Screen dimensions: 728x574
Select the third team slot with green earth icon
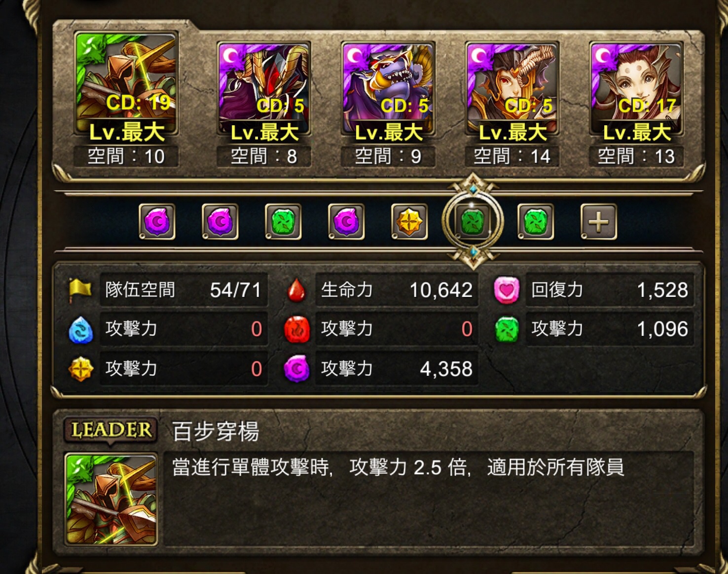(284, 221)
